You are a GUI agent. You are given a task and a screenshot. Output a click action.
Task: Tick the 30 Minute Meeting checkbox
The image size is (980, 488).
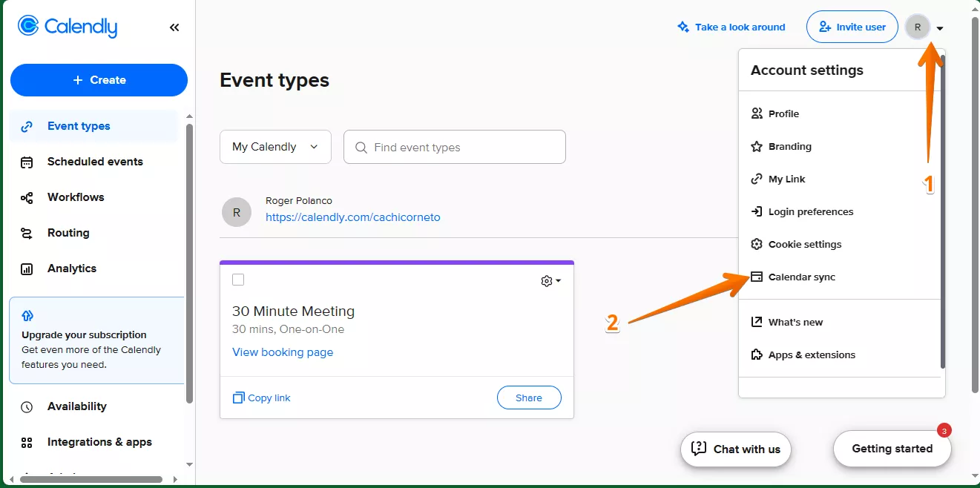click(x=238, y=280)
